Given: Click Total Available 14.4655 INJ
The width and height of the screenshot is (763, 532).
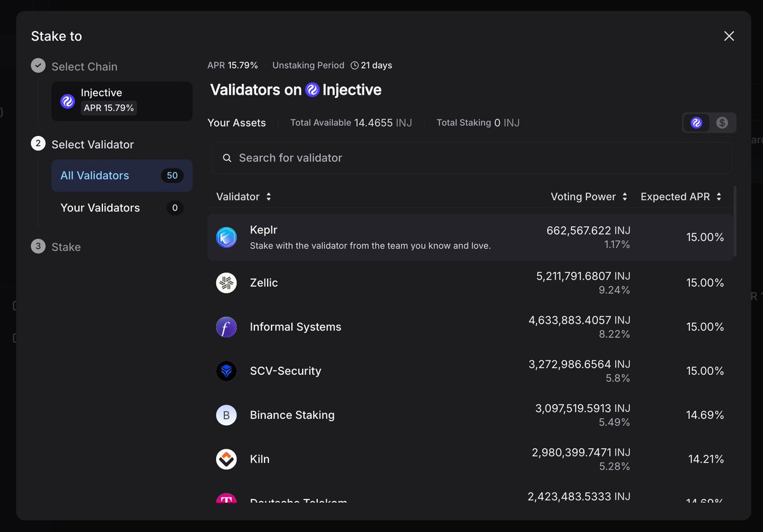Looking at the screenshot, I should (x=351, y=123).
